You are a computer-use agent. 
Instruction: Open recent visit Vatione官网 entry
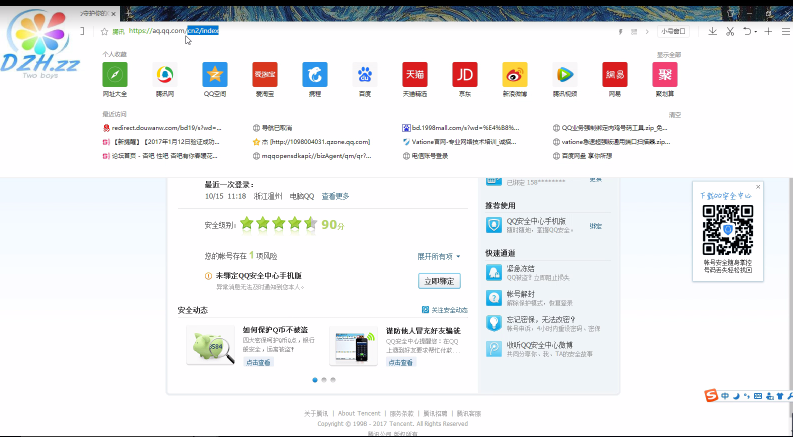pyautogui.click(x=460, y=142)
